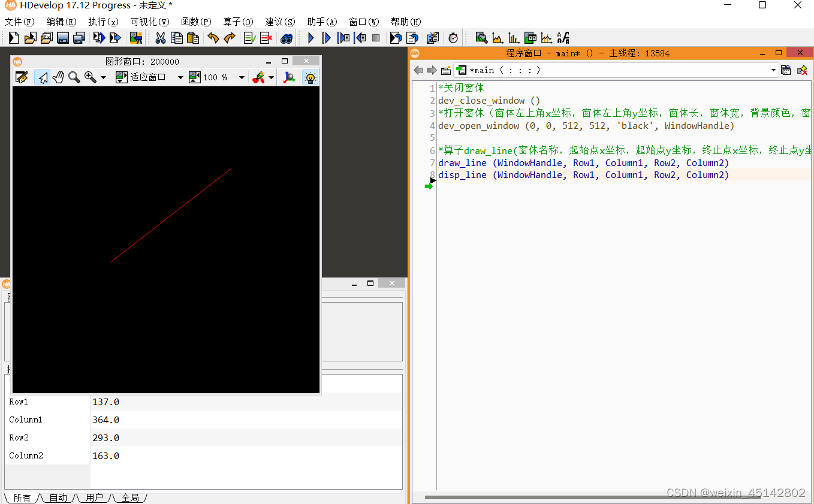
Task: Click the Stop execution square icon
Action: pos(376,38)
